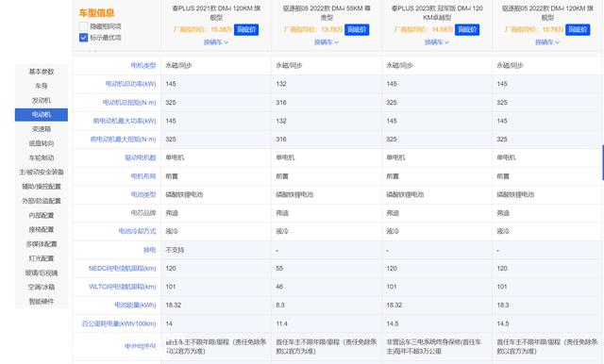Go to 外部/防盗配置 section in sidebar

(x=42, y=201)
